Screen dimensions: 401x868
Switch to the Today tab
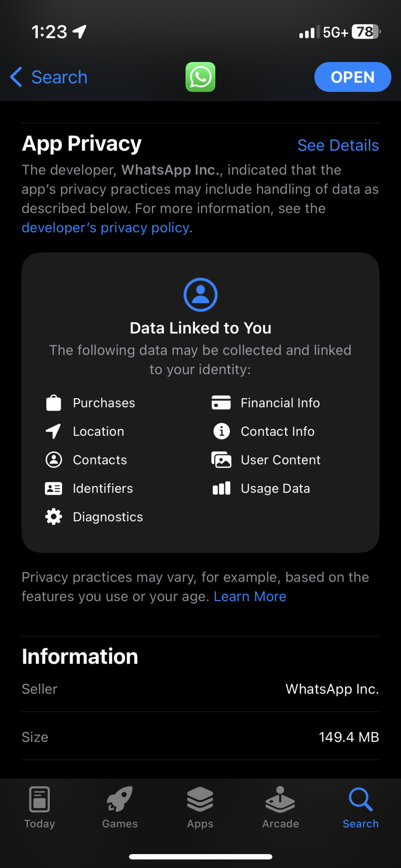tap(39, 807)
